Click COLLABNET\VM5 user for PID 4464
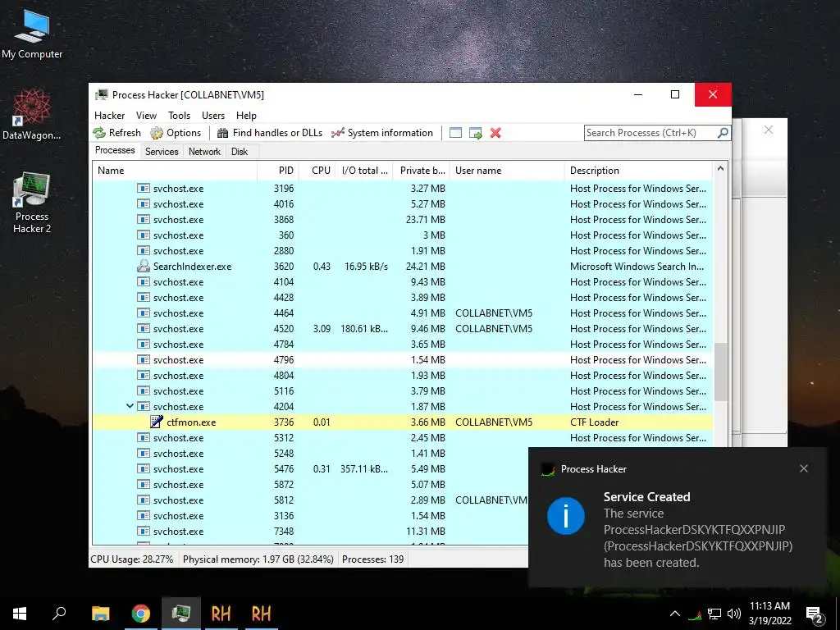 click(494, 313)
